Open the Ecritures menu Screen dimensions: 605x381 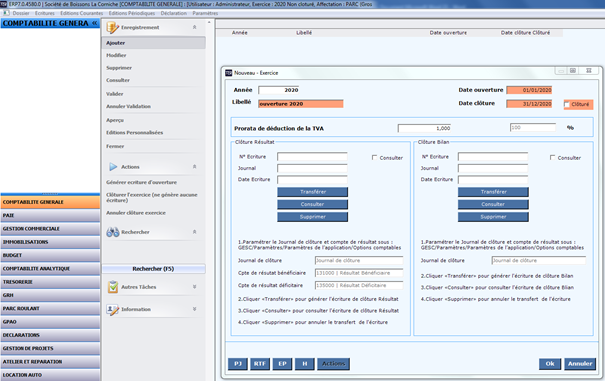[x=45, y=13]
